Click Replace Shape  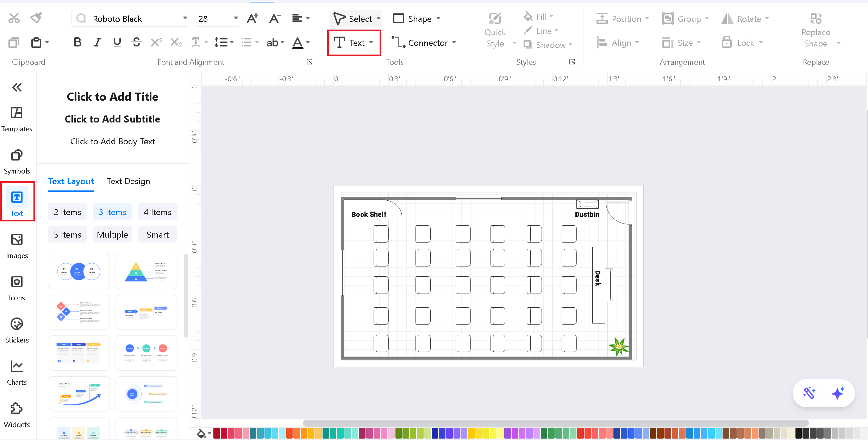coord(820,30)
